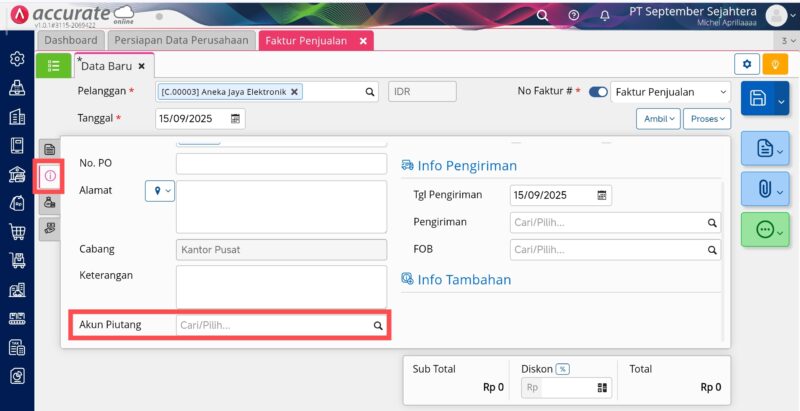
Task: Toggle the Diskon percent switch
Action: (562, 369)
